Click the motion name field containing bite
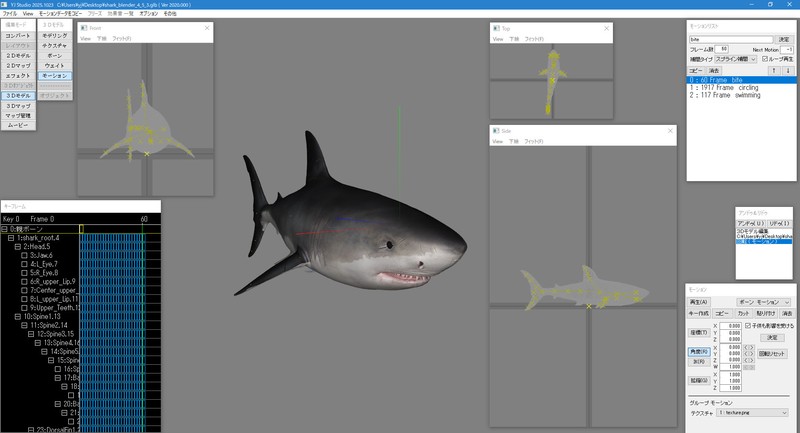The image size is (800, 433). point(731,39)
